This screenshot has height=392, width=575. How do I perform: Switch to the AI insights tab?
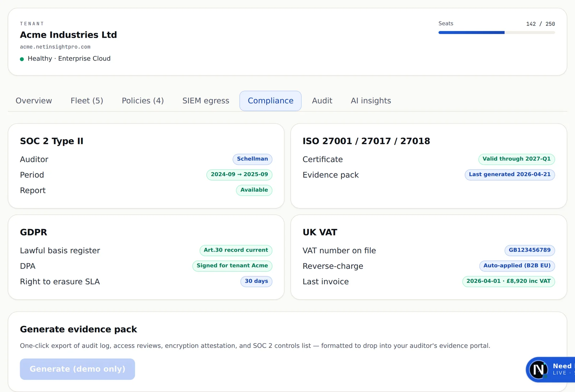click(x=371, y=101)
